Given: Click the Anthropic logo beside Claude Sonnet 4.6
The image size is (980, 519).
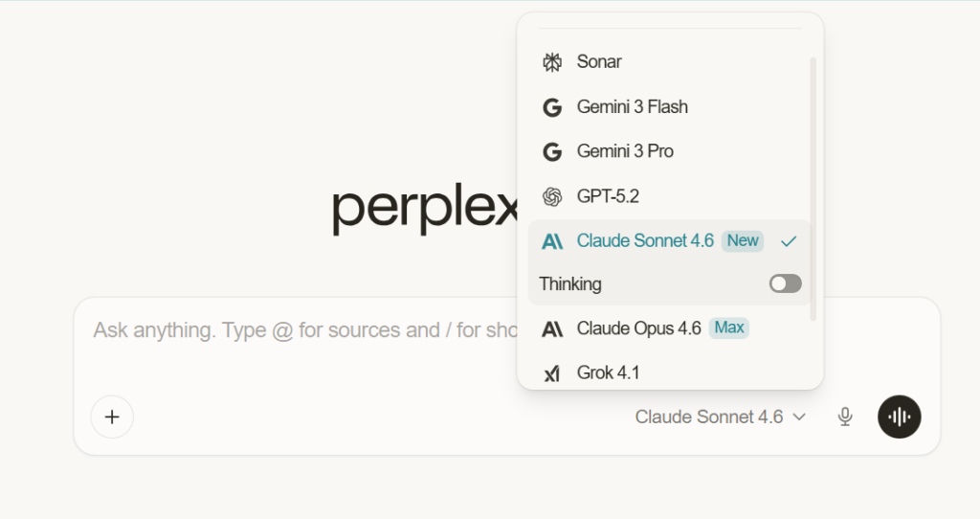Looking at the screenshot, I should [x=552, y=241].
